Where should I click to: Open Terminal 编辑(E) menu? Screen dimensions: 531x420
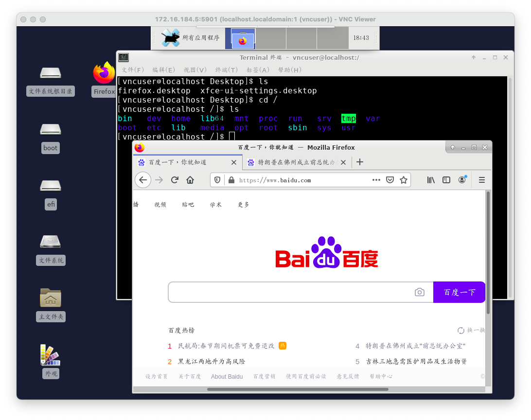coord(163,70)
